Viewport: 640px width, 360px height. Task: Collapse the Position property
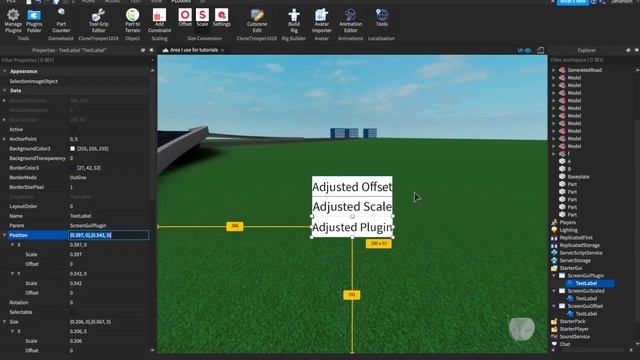4,235
